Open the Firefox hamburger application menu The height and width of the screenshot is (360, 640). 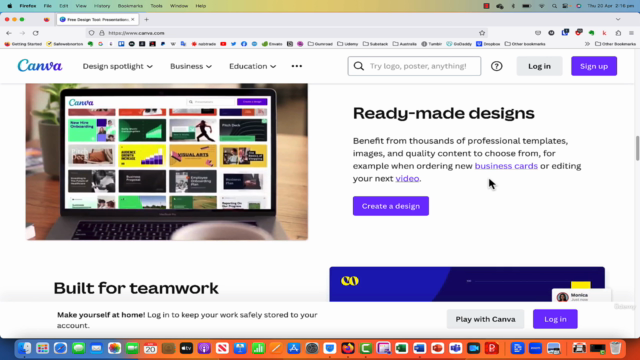point(631,33)
